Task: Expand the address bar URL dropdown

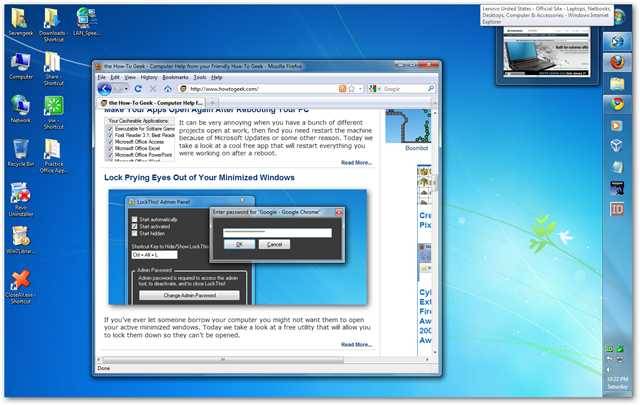Action: point(360,89)
